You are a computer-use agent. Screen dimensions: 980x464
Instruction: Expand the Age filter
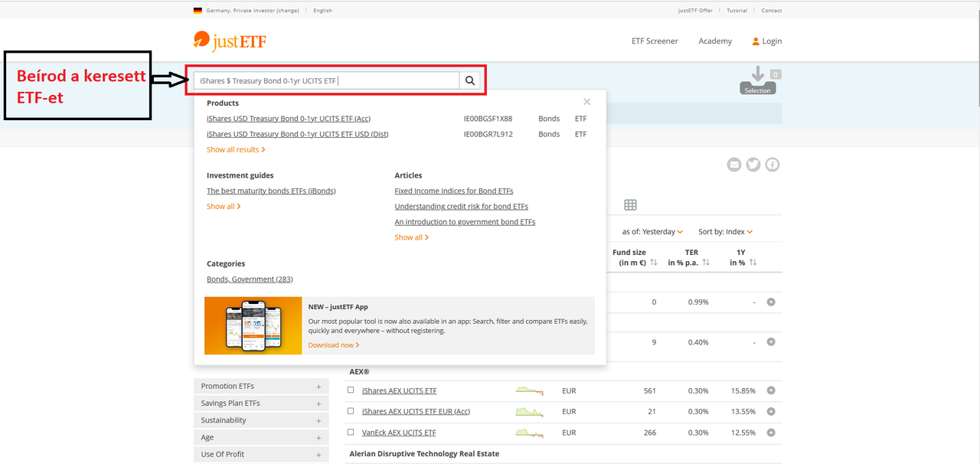[261, 437]
